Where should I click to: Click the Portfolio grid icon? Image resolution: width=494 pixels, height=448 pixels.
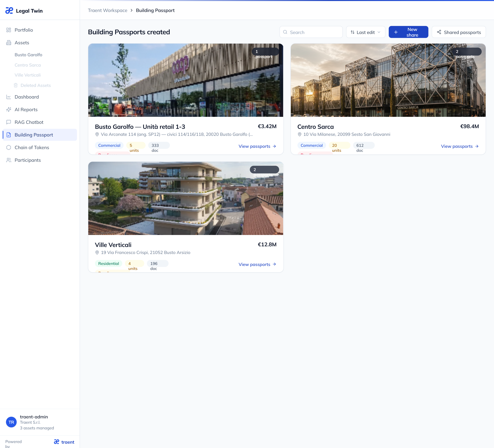(x=8, y=30)
